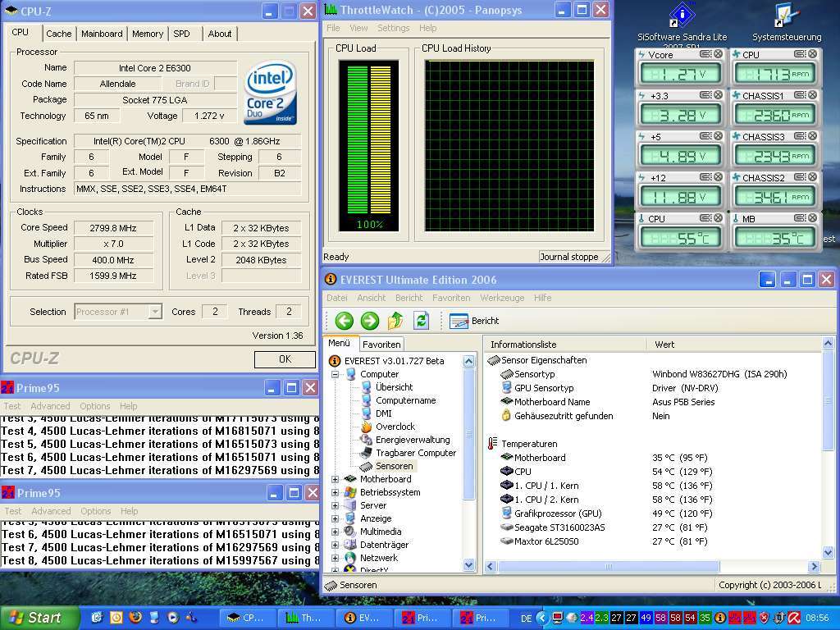Image resolution: width=840 pixels, height=630 pixels.
Task: Close the CHASSIS2 fan gadget
Action: click(813, 177)
